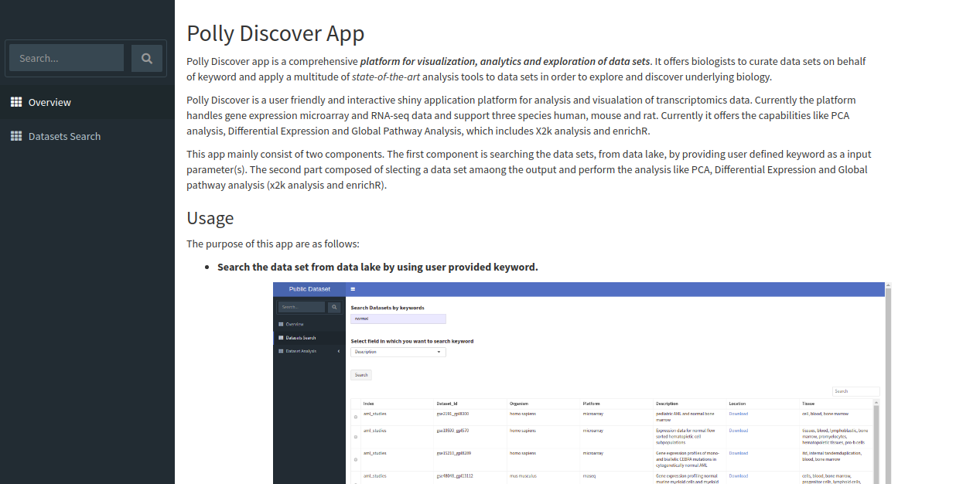Image resolution: width=980 pixels, height=484 pixels.
Task: Click the 'Polly Discover App' heading
Action: (275, 33)
